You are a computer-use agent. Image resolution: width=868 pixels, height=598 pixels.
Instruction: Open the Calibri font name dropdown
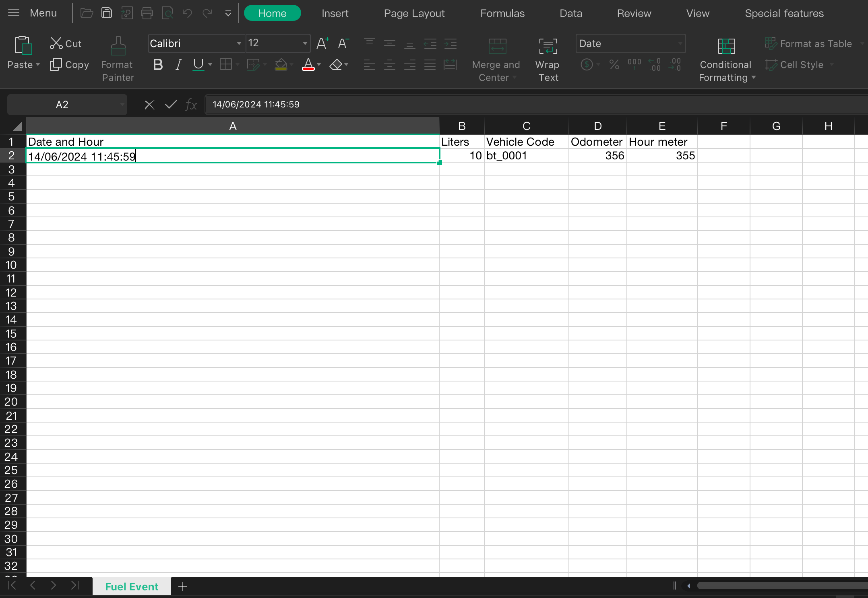[239, 43]
